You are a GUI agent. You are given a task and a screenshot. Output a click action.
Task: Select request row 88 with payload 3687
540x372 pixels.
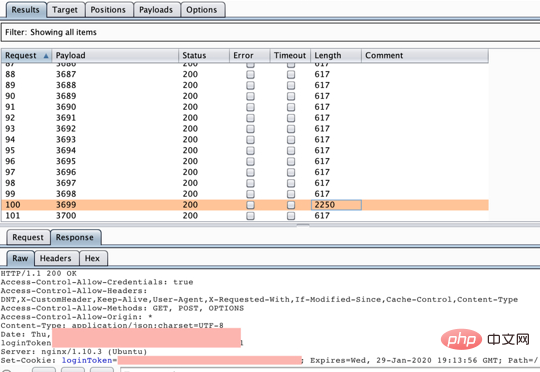click(x=245, y=74)
